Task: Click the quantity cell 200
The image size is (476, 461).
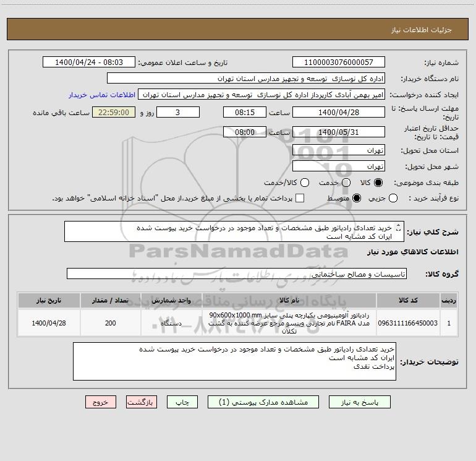Action: 111,323
